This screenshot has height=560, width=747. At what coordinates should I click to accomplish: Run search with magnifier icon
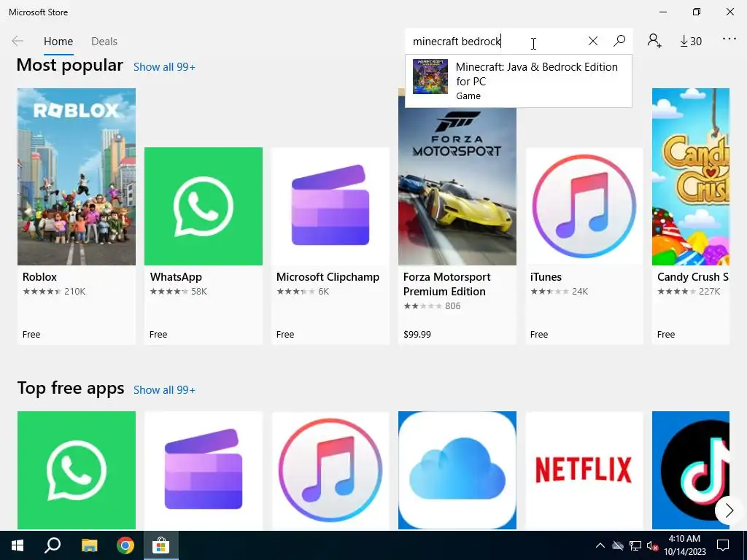coord(619,41)
